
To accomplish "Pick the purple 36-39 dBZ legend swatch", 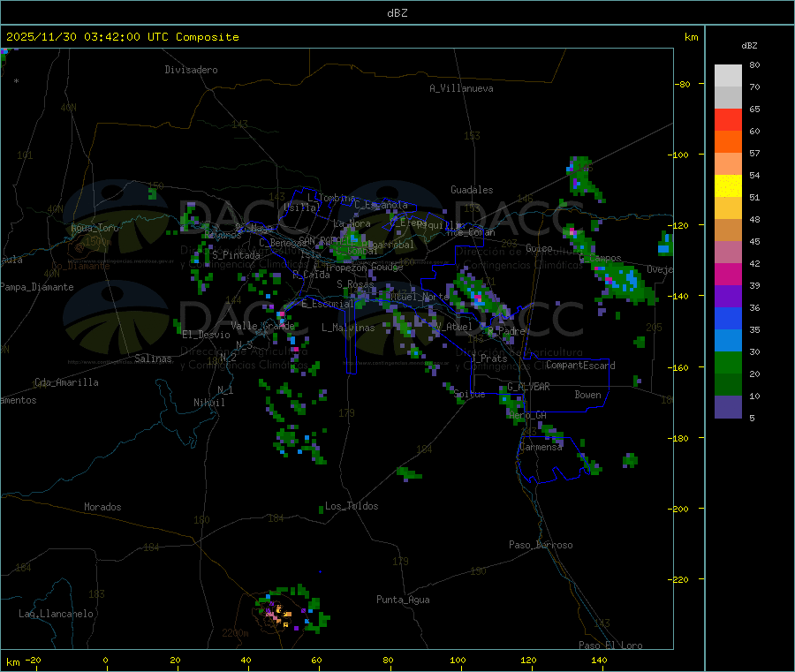I will (x=728, y=297).
